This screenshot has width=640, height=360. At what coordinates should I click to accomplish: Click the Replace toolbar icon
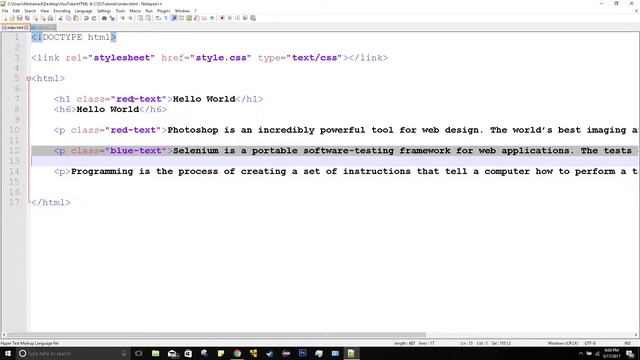[x=113, y=18]
